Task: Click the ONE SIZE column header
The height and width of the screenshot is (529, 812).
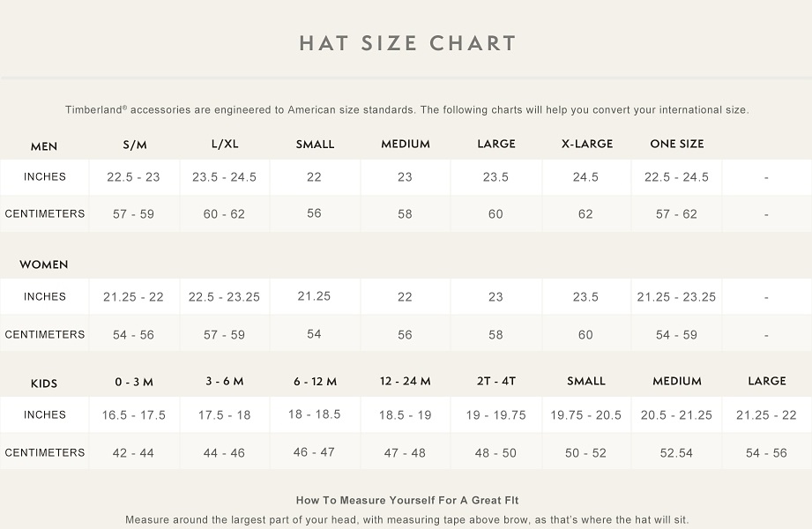Action: click(x=677, y=144)
